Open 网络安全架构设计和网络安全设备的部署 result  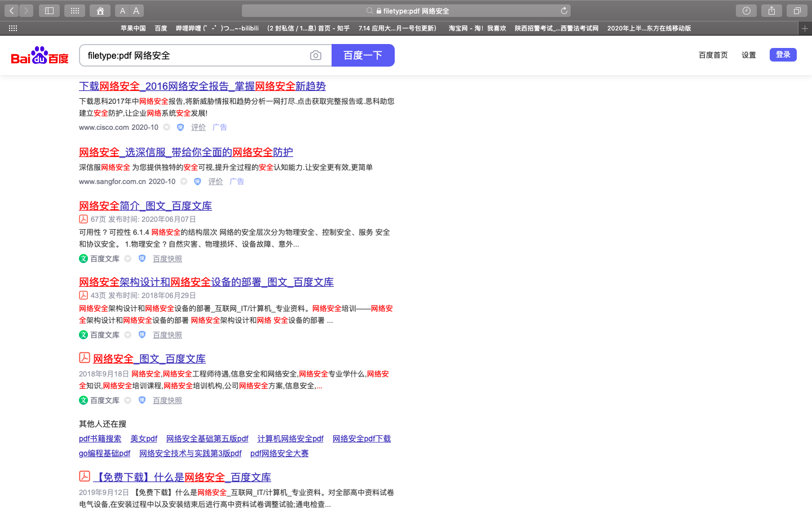[x=206, y=282]
